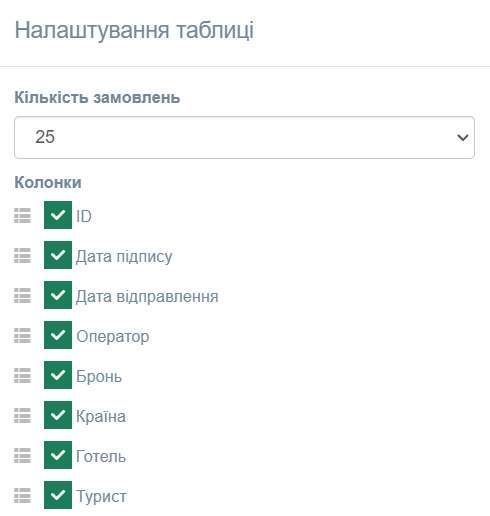Select the list handle icon next to Оператор

point(22,335)
